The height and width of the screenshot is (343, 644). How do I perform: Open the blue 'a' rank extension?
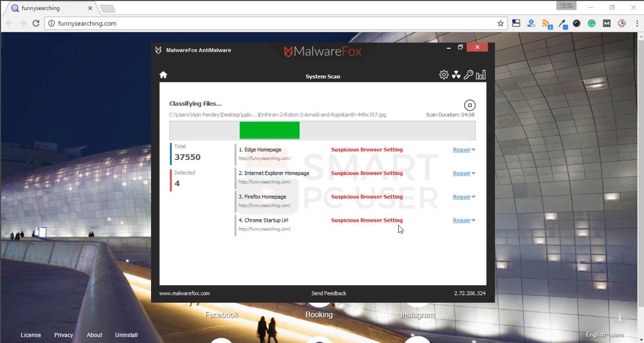pos(531,23)
